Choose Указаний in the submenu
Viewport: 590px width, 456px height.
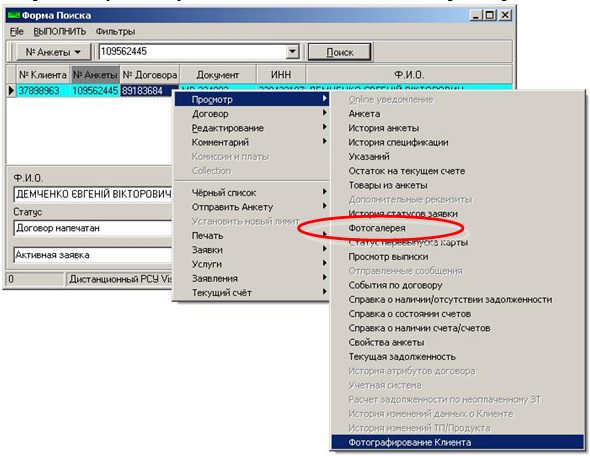pos(457,157)
